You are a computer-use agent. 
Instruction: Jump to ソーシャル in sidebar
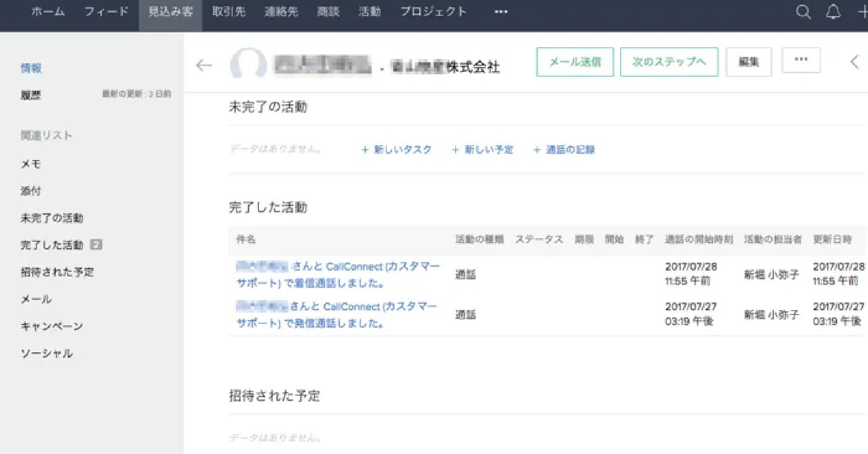click(47, 353)
